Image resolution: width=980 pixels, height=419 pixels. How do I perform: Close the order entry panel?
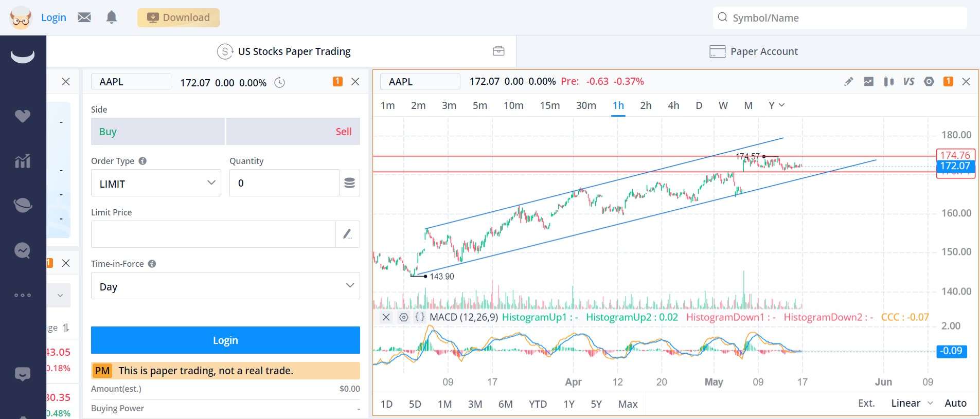pyautogui.click(x=355, y=81)
